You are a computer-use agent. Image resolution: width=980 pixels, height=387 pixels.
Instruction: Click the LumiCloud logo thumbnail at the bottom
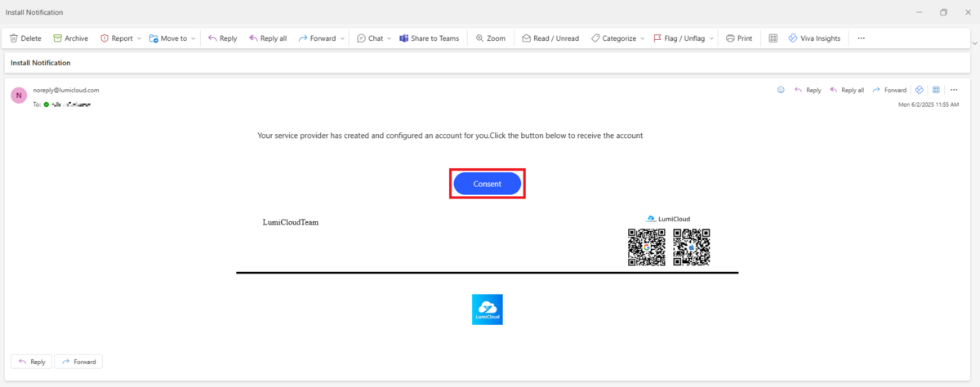(x=488, y=309)
